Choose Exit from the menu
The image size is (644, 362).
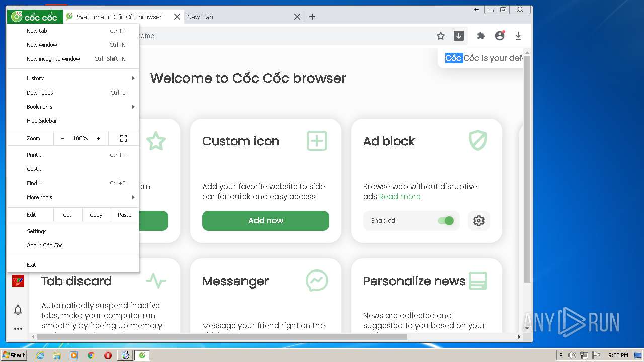pos(73,265)
